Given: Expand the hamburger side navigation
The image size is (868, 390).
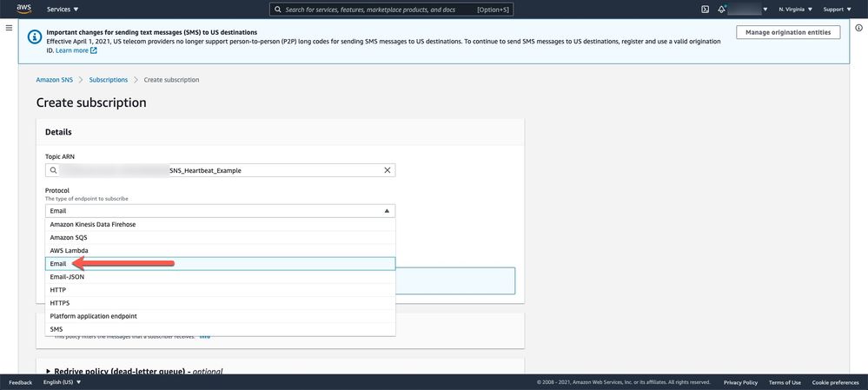Looking at the screenshot, I should coord(9,28).
